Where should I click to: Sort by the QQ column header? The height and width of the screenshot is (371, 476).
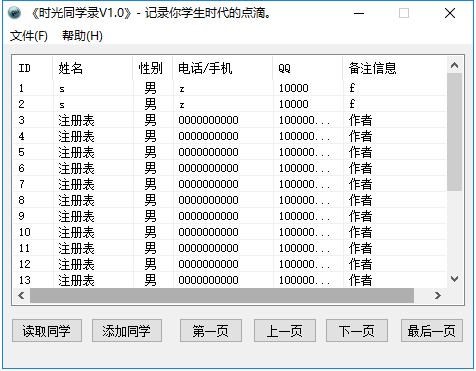[x=307, y=68]
